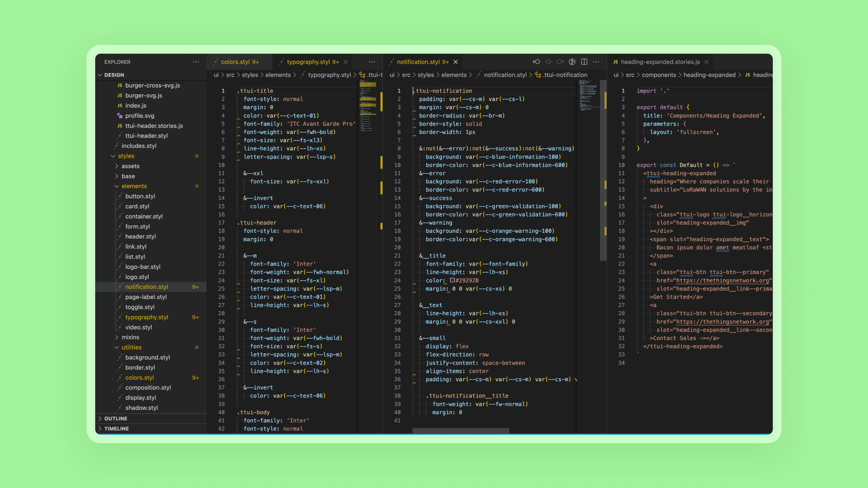Image resolution: width=868 pixels, height=488 pixels.
Task: Expand the TIMELINE section
Action: coord(116,428)
